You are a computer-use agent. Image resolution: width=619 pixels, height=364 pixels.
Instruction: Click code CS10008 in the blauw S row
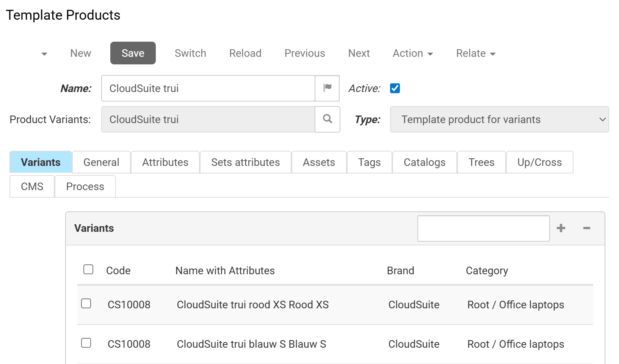[129, 344]
